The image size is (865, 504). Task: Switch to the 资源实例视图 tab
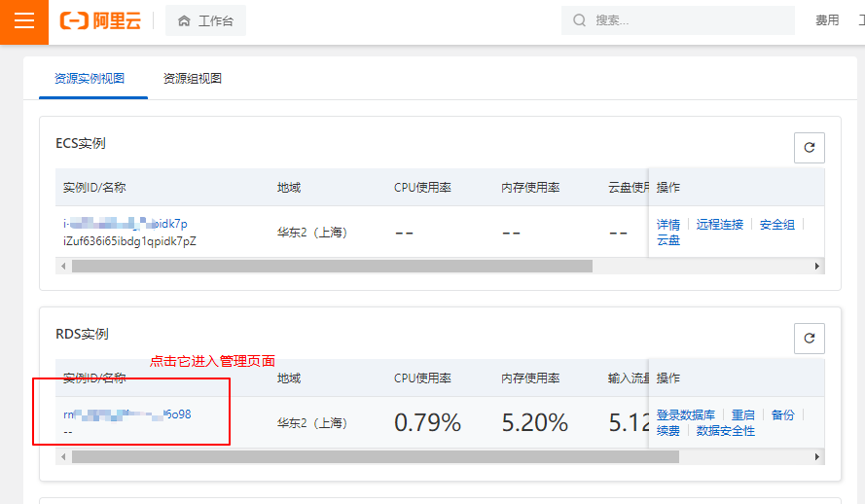coord(90,78)
